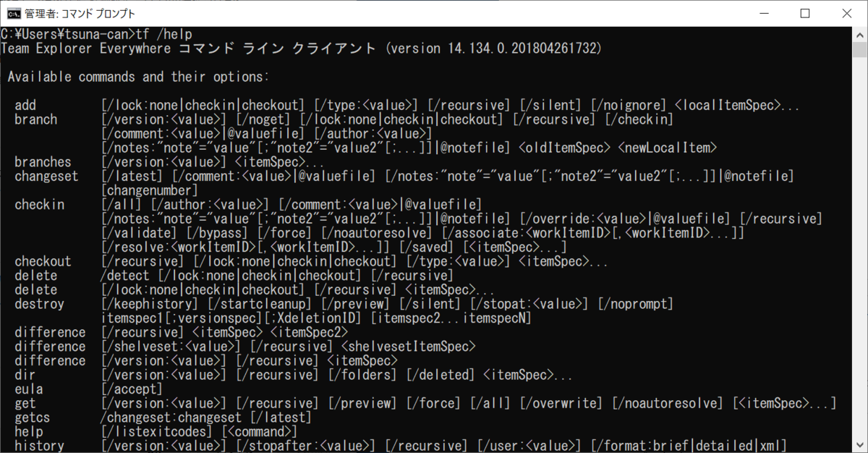The height and width of the screenshot is (453, 868).
Task: Click the 'branch' command name
Action: [35, 119]
